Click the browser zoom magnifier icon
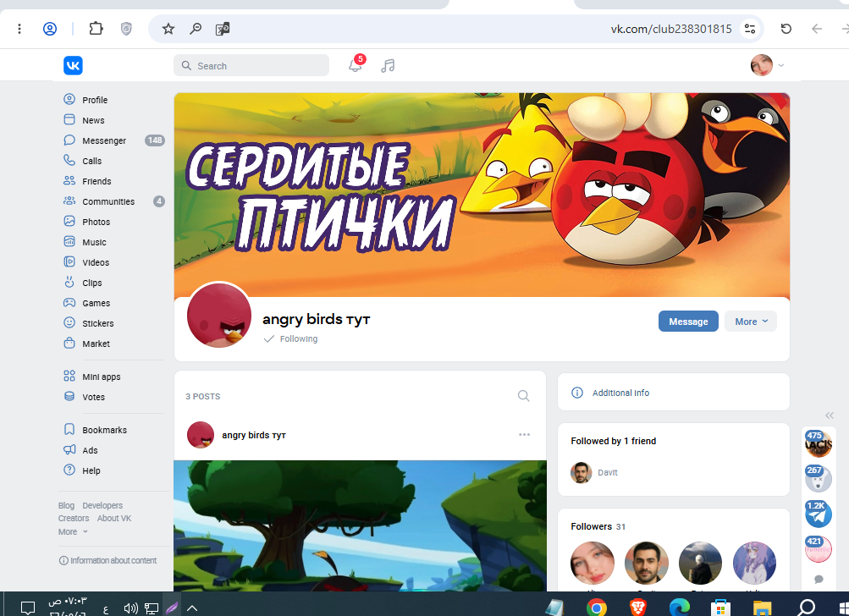The height and width of the screenshot is (616, 849). (x=196, y=29)
